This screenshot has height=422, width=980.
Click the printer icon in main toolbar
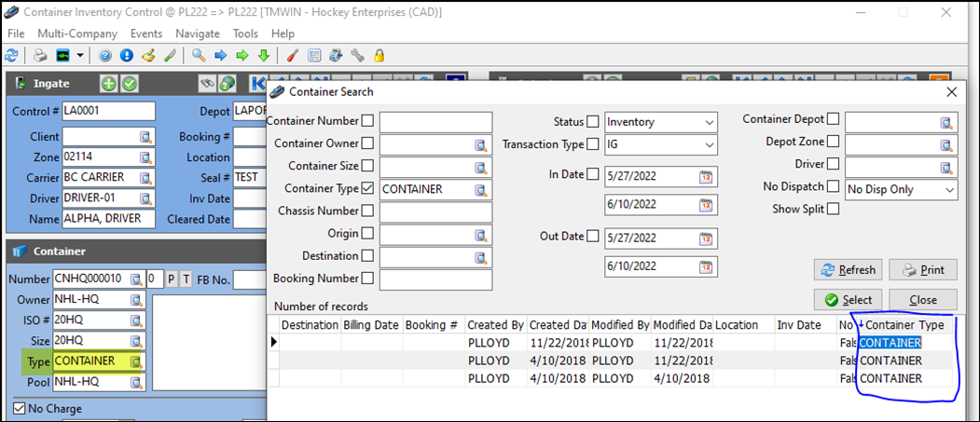(40, 56)
